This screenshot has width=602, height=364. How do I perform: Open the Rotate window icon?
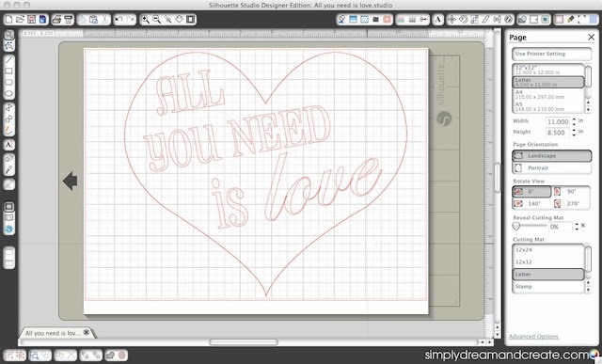coord(463,19)
